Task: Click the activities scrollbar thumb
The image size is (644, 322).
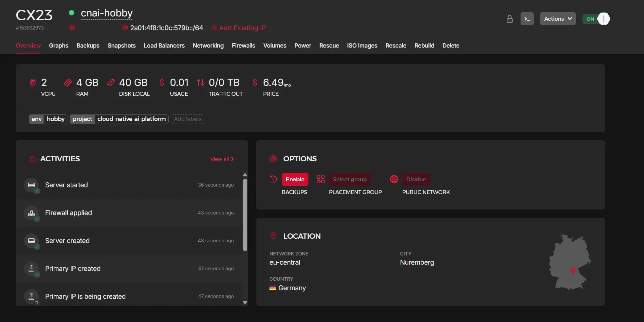Action: pyautogui.click(x=245, y=215)
